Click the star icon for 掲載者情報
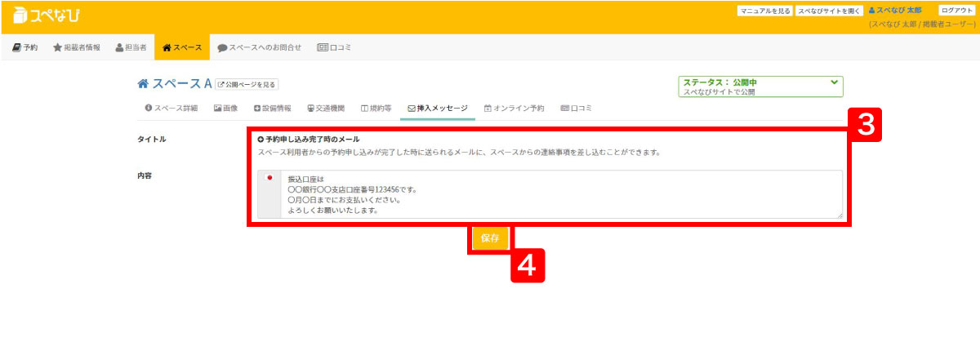Screen dimensions: 980x355 (x=57, y=47)
